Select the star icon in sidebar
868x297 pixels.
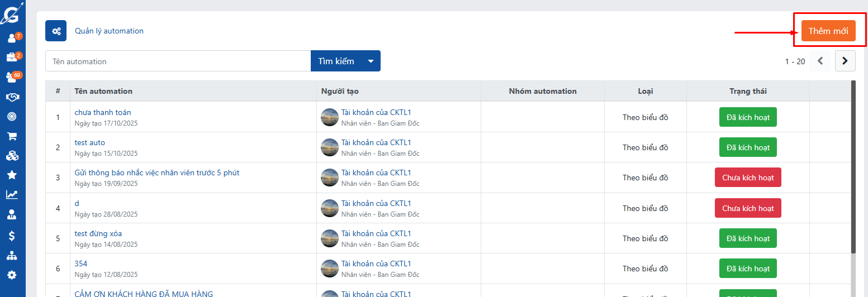click(12, 175)
